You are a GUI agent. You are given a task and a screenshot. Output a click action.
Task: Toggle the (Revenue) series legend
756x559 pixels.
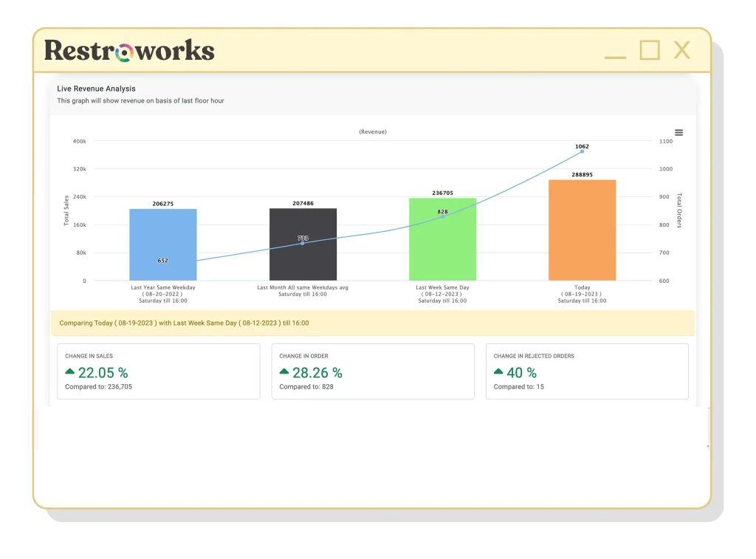coord(373,131)
